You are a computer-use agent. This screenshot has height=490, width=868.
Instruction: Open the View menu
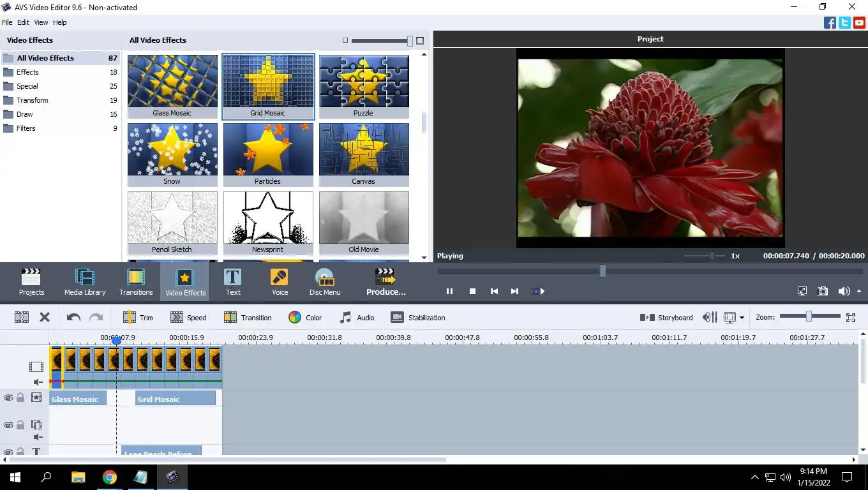tap(41, 22)
